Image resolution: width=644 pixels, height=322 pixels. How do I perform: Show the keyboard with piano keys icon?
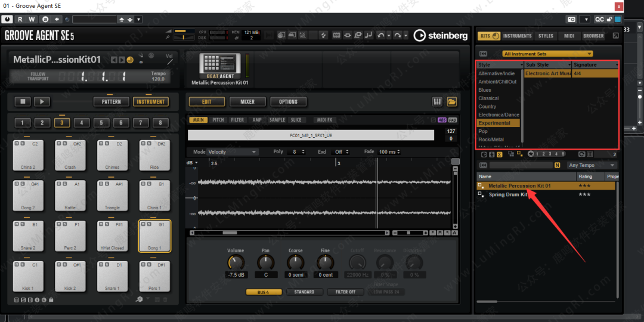click(x=438, y=101)
